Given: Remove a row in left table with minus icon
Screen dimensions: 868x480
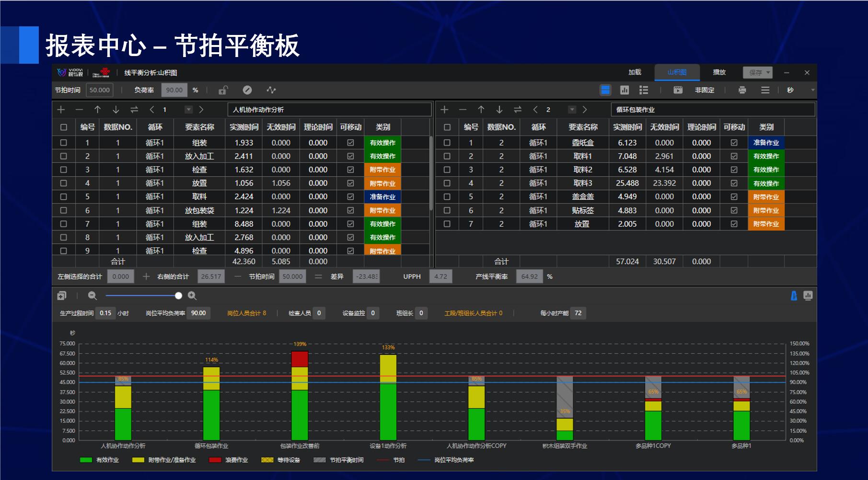Looking at the screenshot, I should pyautogui.click(x=79, y=110).
